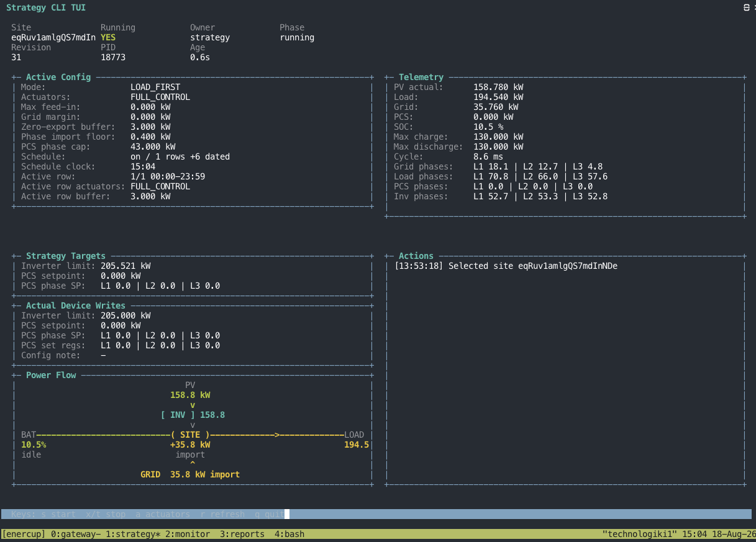
Task: Click the Active Config panel heading
Action: pyautogui.click(x=58, y=77)
